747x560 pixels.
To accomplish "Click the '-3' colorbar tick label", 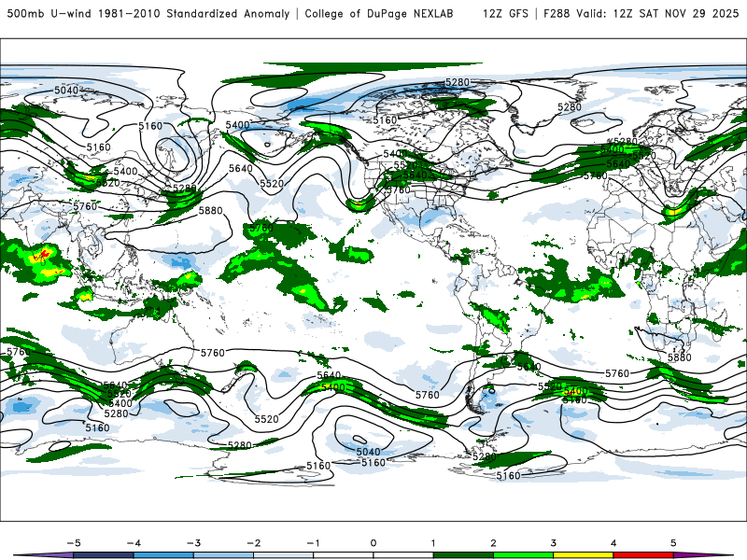I will (193, 543).
